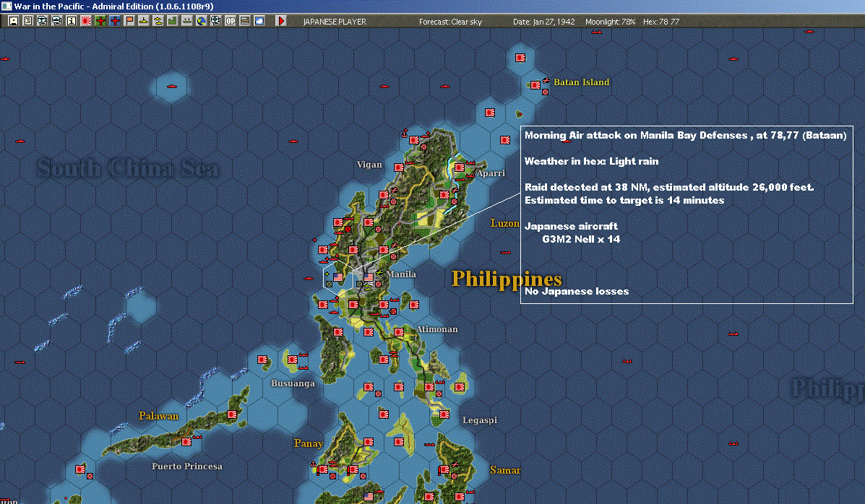The height and width of the screenshot is (504, 865).
Task: Click the 'No Japanese losses' line
Action: click(577, 291)
